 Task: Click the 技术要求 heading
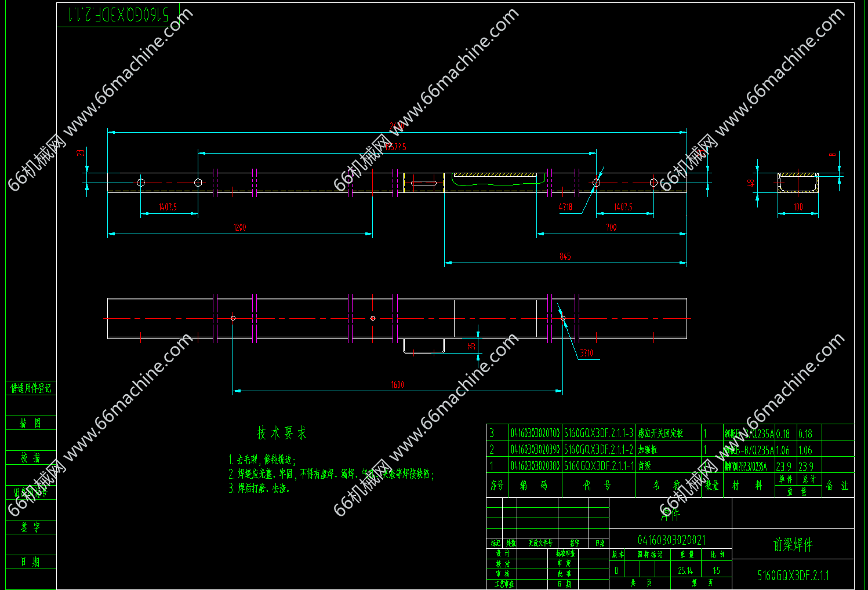coord(282,433)
